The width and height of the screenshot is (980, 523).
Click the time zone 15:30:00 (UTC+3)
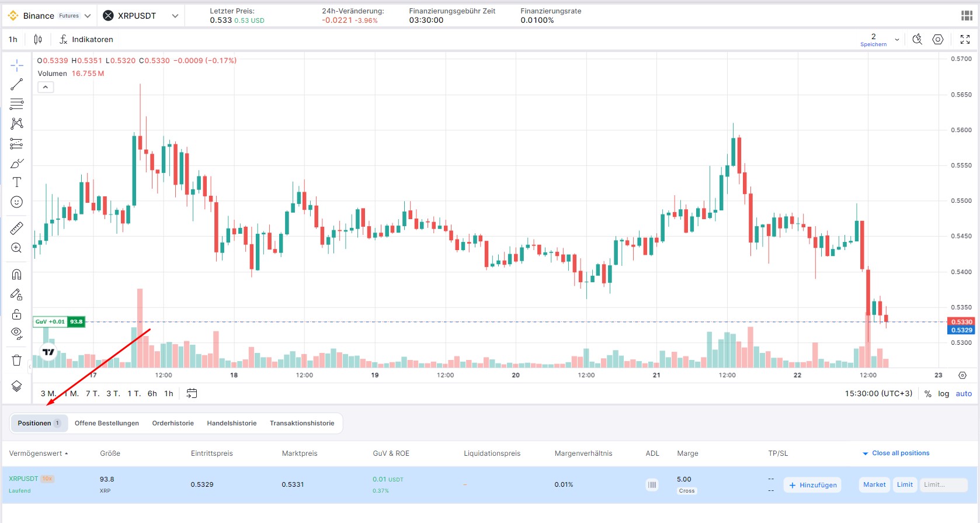click(878, 393)
